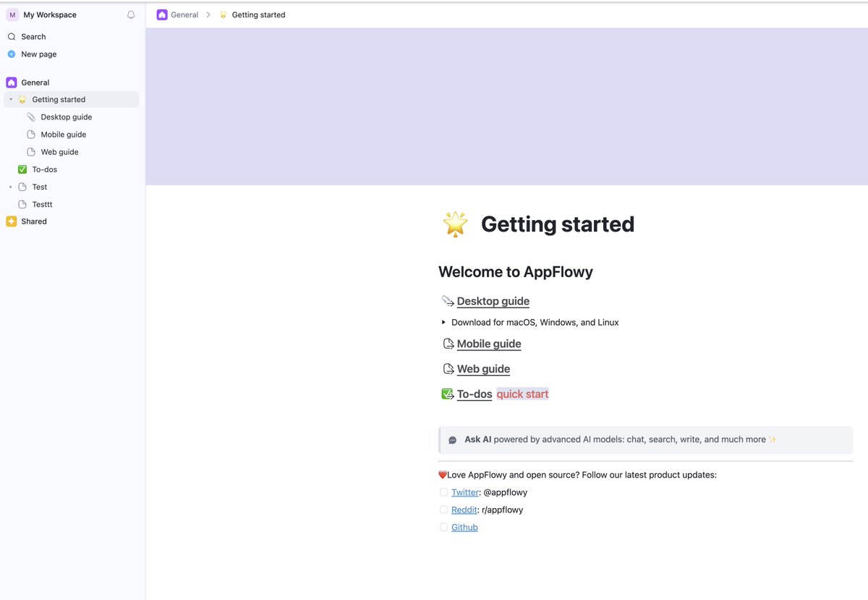Expand the Download for macOS toggle list
The width and height of the screenshot is (868, 600).
pyautogui.click(x=443, y=322)
